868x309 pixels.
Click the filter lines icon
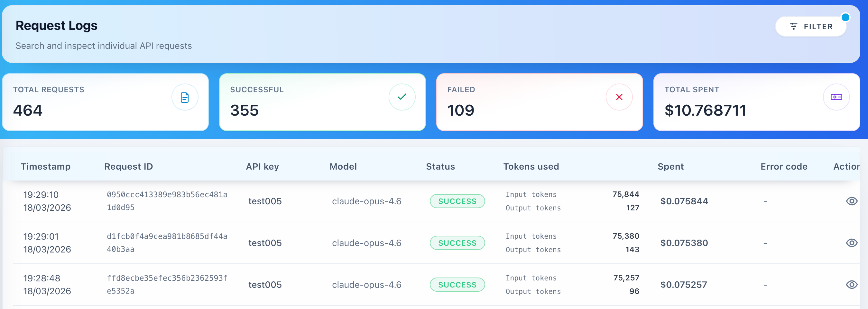click(794, 27)
